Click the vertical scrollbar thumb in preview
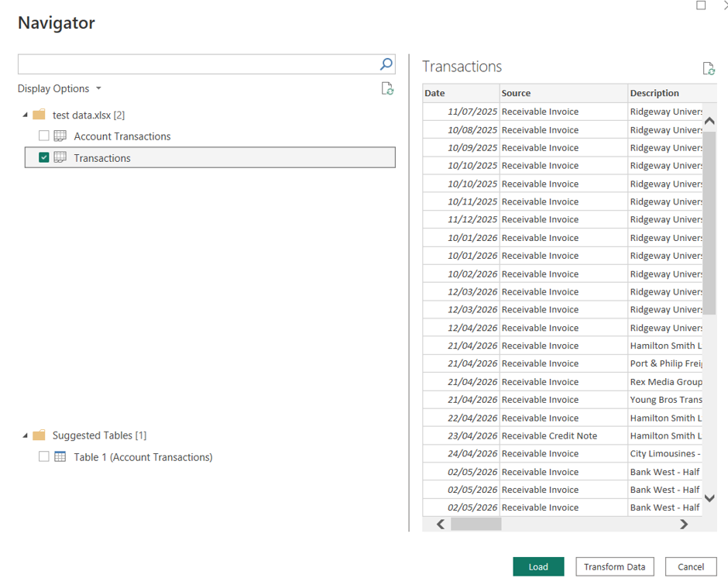This screenshot has height=585, width=728. click(x=709, y=223)
